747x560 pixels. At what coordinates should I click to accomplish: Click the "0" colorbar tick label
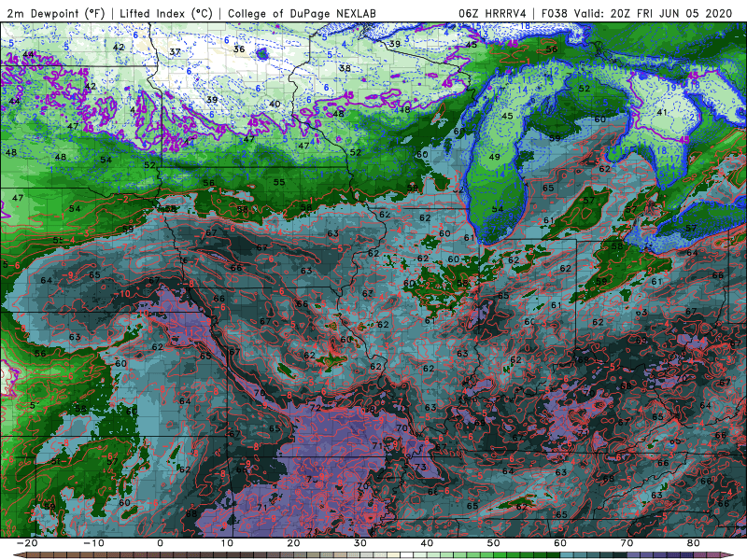tap(160, 543)
